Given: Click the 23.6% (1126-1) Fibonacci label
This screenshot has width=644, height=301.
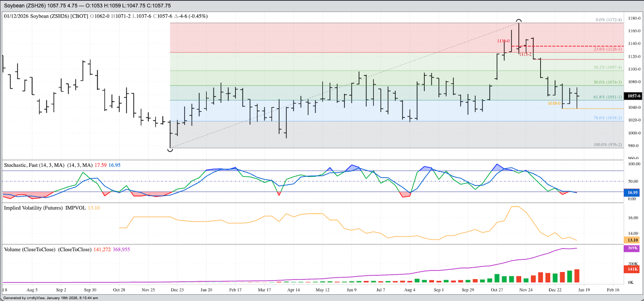Looking at the screenshot, I should (x=607, y=49).
